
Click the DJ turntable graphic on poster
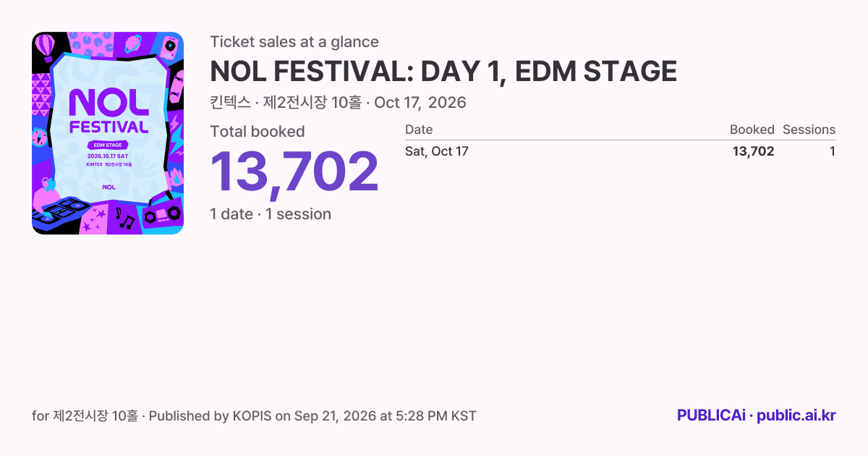pos(61,211)
